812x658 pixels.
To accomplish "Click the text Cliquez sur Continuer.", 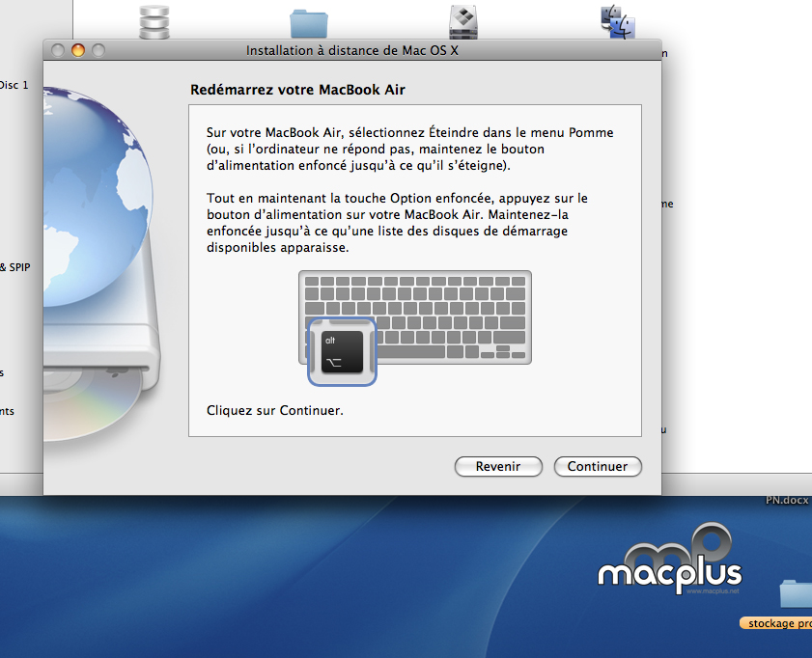I will (275, 410).
